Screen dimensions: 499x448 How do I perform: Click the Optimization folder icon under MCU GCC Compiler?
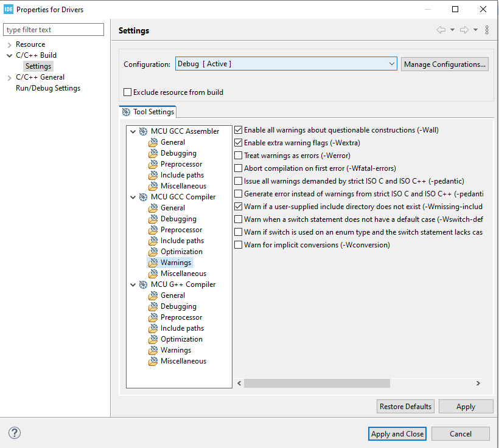(x=153, y=252)
